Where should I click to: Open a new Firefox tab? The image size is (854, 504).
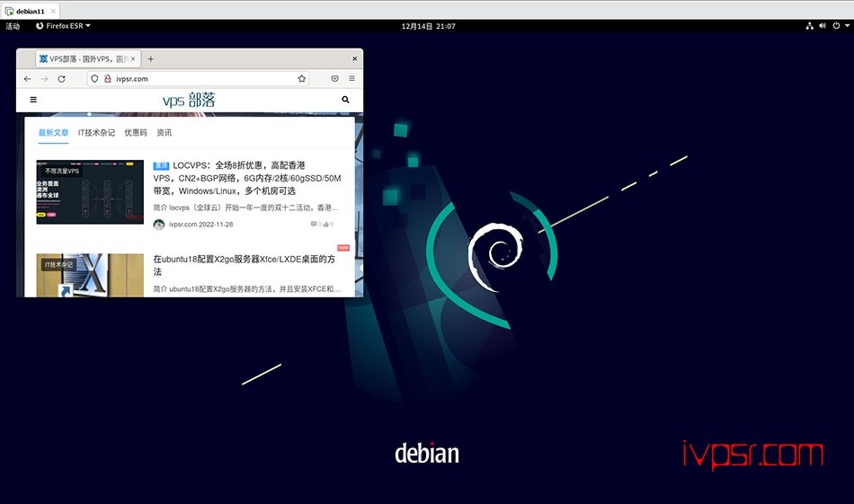[x=150, y=58]
